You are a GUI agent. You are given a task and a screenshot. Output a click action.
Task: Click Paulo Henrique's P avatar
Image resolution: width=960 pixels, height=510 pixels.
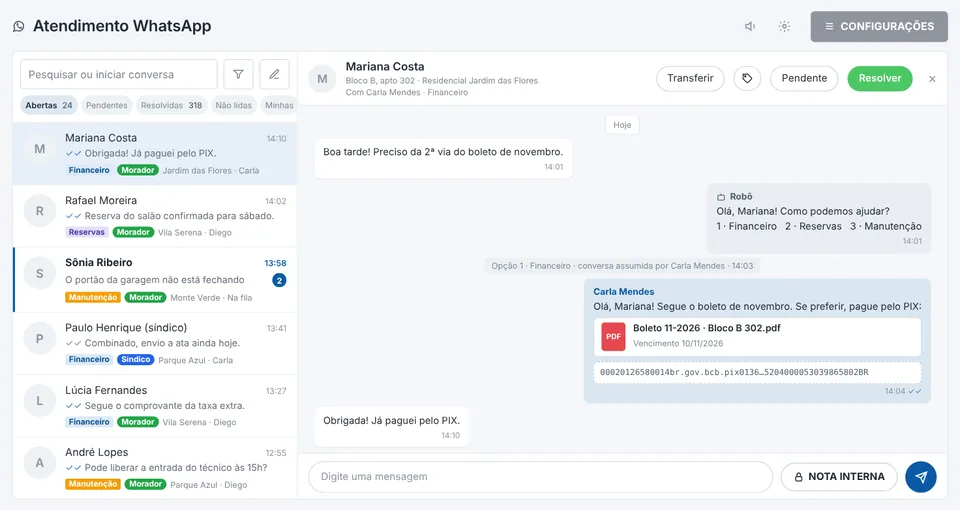tap(40, 339)
